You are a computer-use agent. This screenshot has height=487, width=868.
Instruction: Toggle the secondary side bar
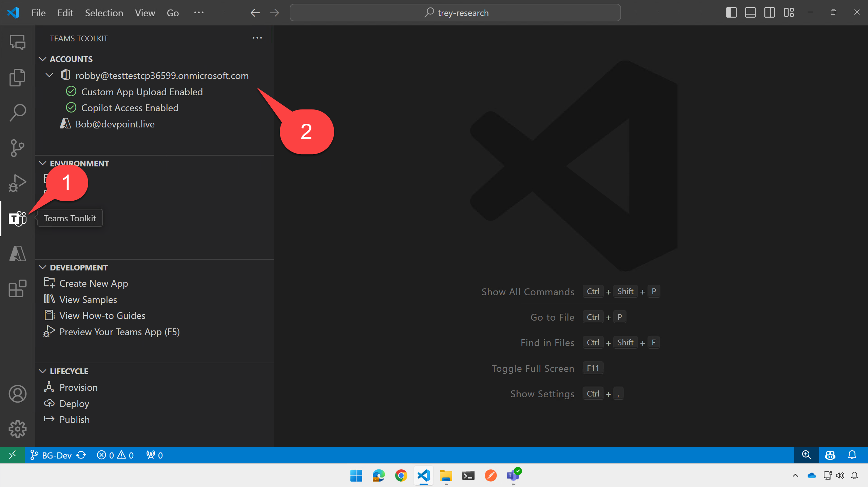769,13
